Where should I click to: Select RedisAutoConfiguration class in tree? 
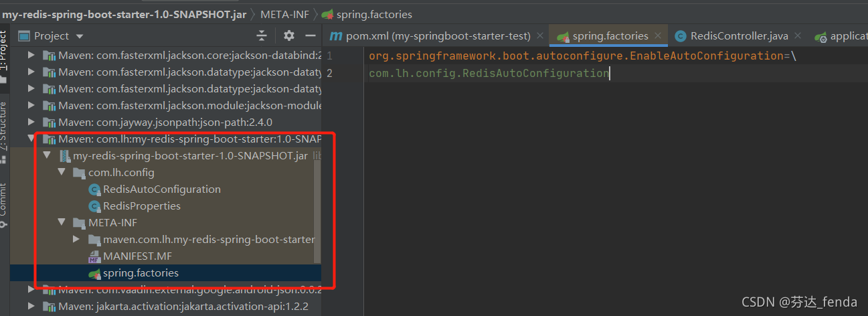tap(162, 189)
